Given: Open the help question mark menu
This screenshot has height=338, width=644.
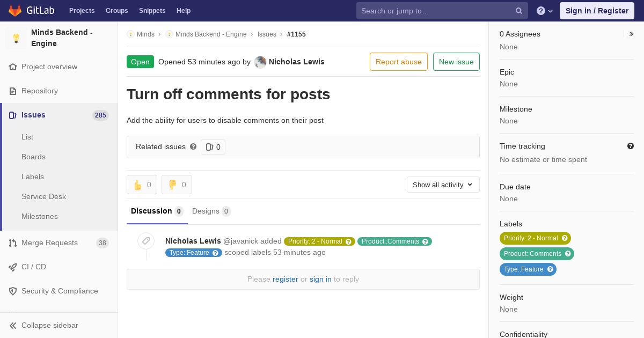Looking at the screenshot, I should point(545,11).
